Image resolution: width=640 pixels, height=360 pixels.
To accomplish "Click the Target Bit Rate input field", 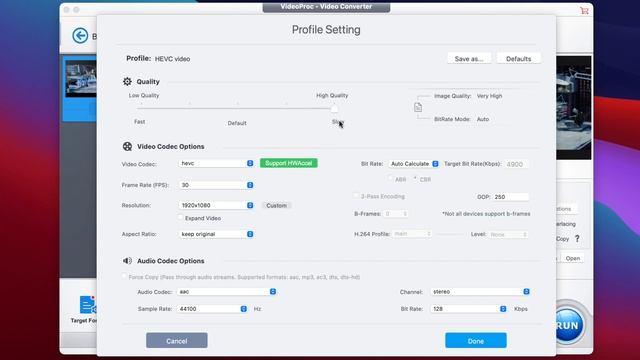I will [x=516, y=164].
